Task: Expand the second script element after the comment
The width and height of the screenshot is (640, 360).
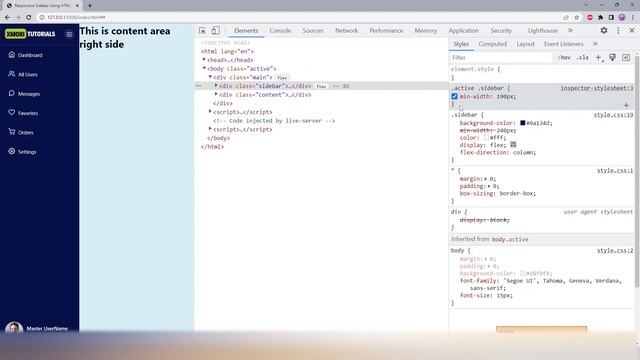Action: 210,129
